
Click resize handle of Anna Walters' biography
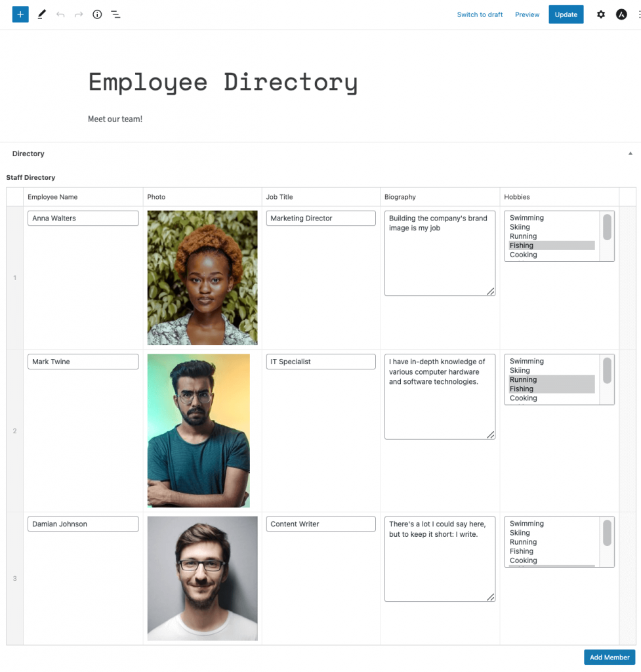tap(491, 291)
